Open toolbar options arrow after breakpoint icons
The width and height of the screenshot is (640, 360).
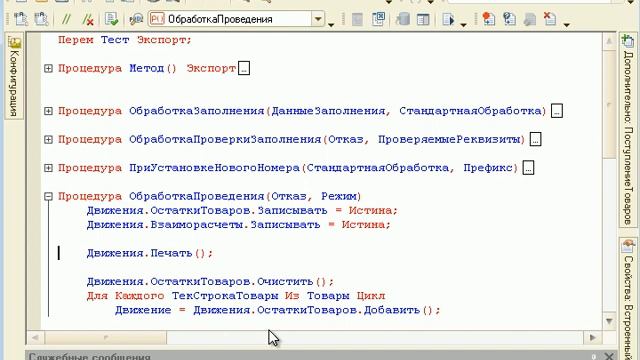pyautogui.click(x=566, y=25)
